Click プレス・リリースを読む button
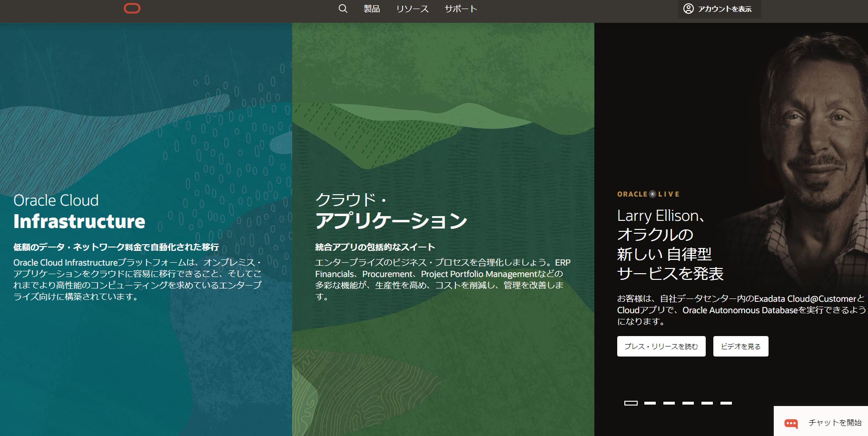Viewport: 868px width, 436px height. [x=661, y=346]
